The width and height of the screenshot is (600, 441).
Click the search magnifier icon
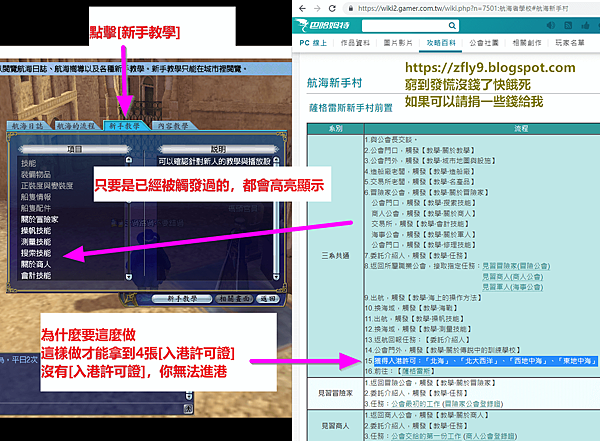tap(452, 26)
